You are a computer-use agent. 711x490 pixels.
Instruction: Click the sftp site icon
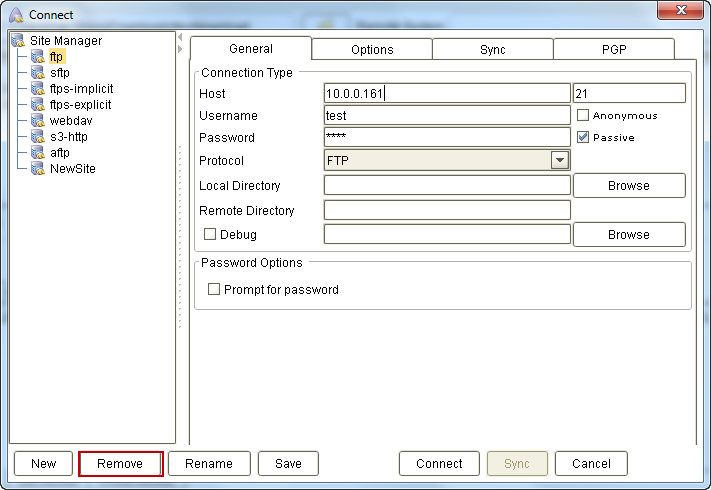[38, 73]
